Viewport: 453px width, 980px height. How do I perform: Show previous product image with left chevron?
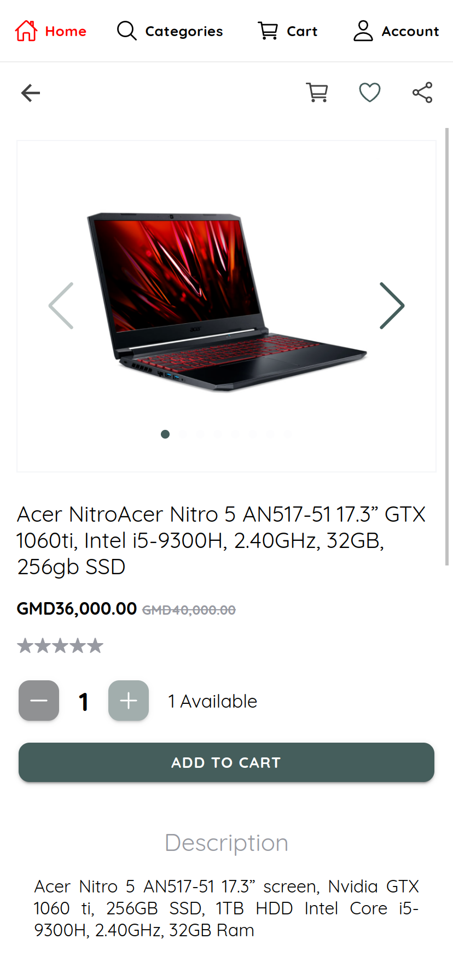[61, 306]
